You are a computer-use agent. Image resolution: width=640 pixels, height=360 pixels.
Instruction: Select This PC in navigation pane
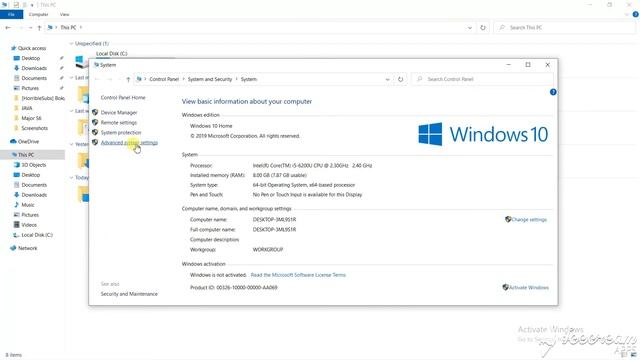[x=26, y=155]
